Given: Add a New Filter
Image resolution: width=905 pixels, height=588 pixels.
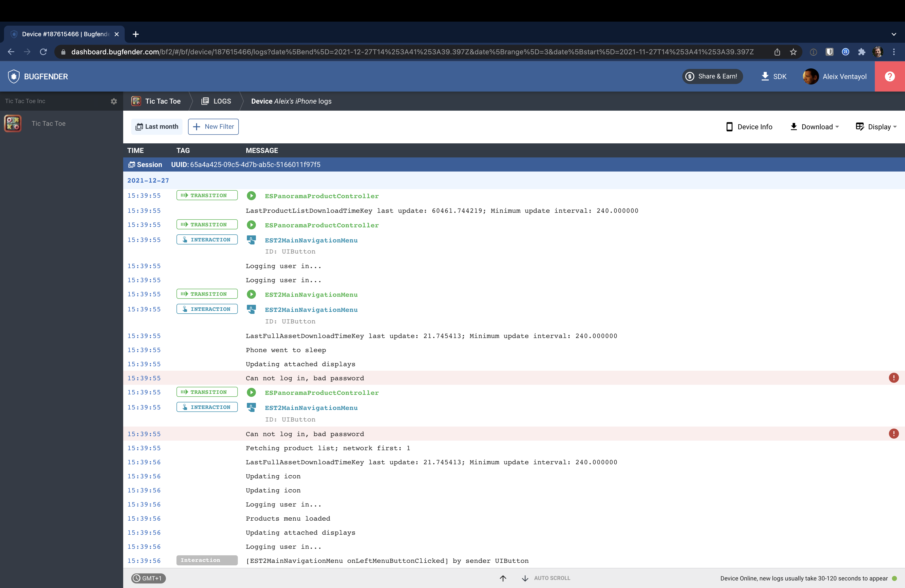Looking at the screenshot, I should 213,127.
